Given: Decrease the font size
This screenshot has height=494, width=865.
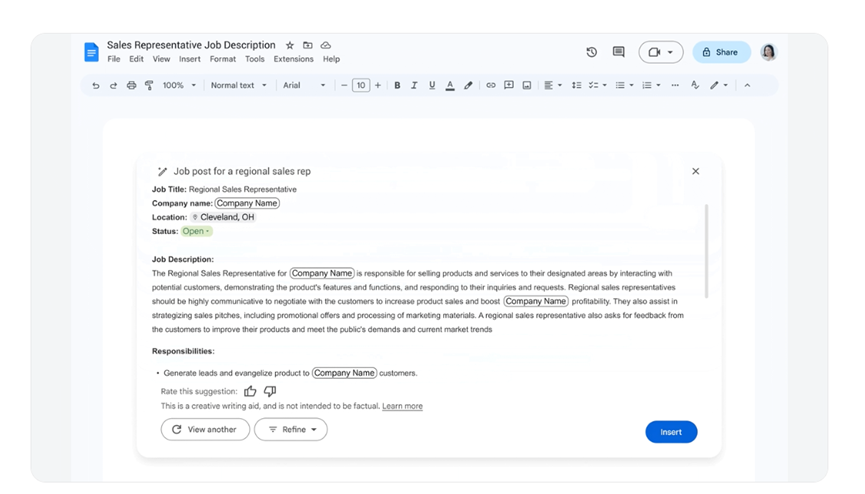Looking at the screenshot, I should click(344, 86).
